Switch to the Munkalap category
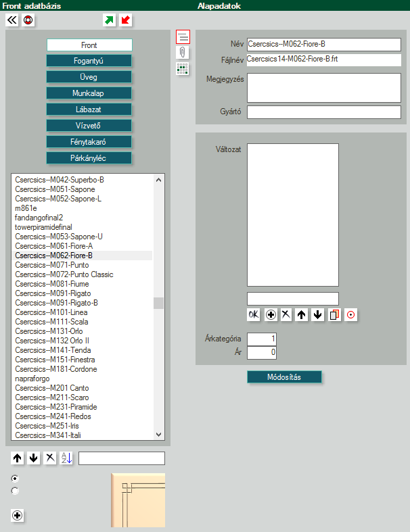This screenshot has width=410, height=532. point(89,93)
